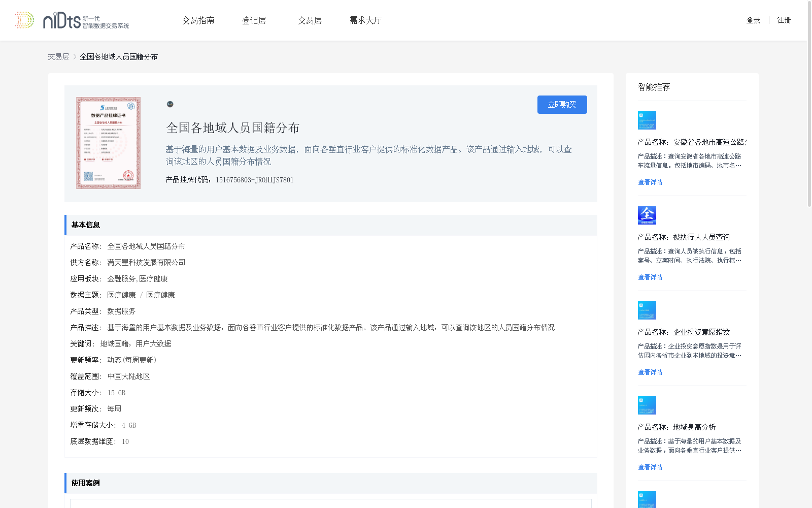Click the last partially visible recommendation icon

point(647,499)
